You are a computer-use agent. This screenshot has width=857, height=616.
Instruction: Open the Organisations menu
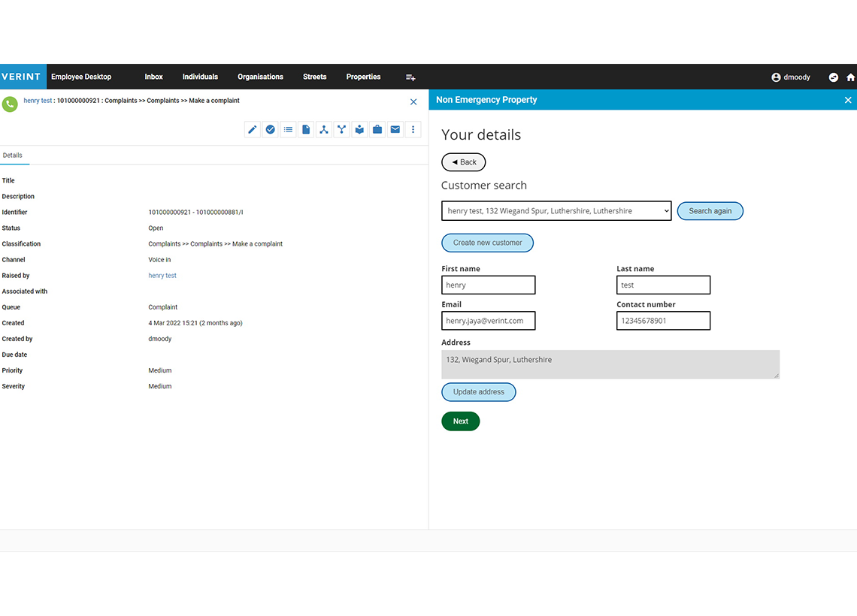click(x=260, y=77)
